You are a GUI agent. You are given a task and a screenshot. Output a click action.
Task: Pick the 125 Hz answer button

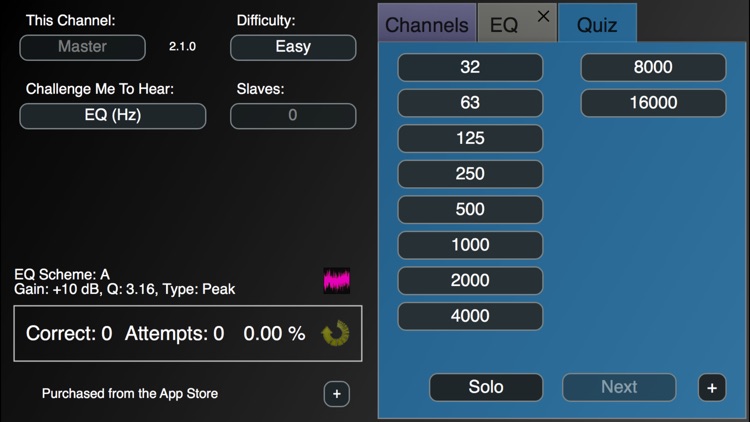470,138
